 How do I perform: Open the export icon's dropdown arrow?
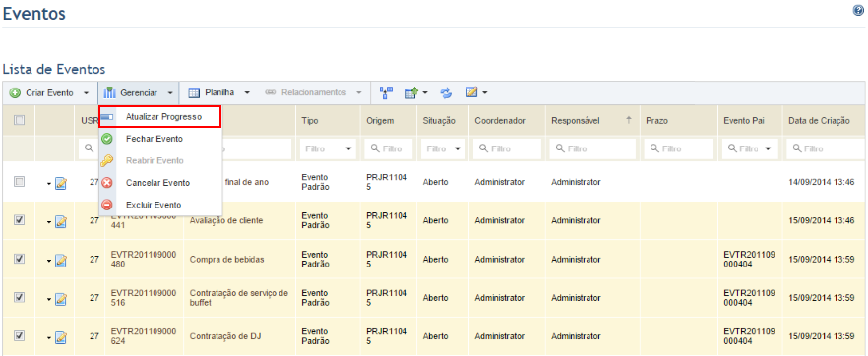click(424, 93)
